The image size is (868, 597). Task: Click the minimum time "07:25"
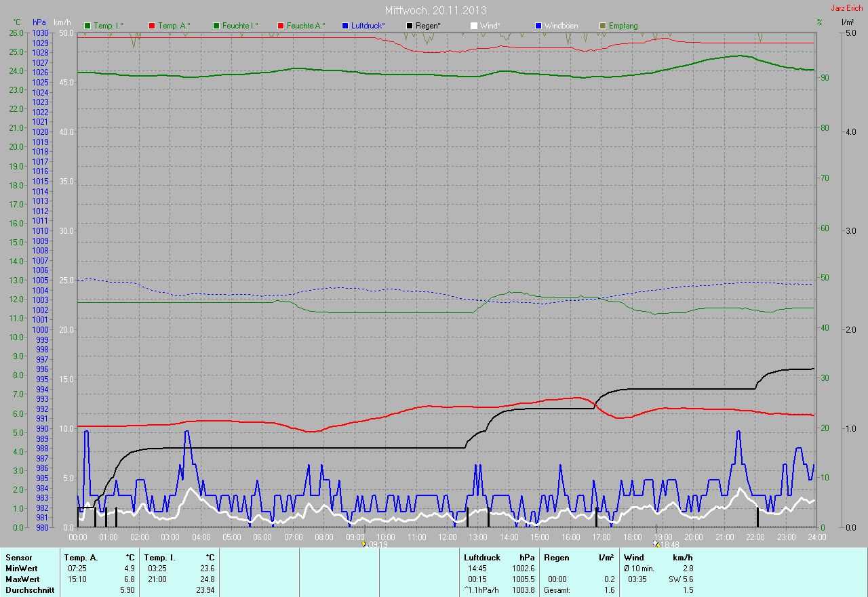(77, 569)
